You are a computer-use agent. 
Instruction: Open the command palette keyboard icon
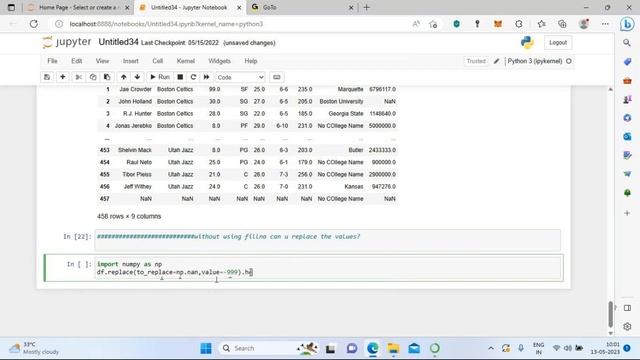(x=277, y=77)
